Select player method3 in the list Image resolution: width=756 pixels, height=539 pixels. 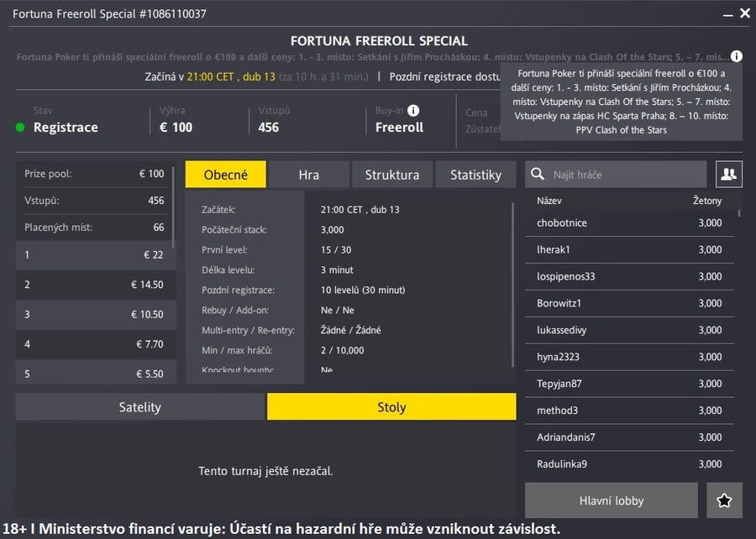[x=629, y=411]
